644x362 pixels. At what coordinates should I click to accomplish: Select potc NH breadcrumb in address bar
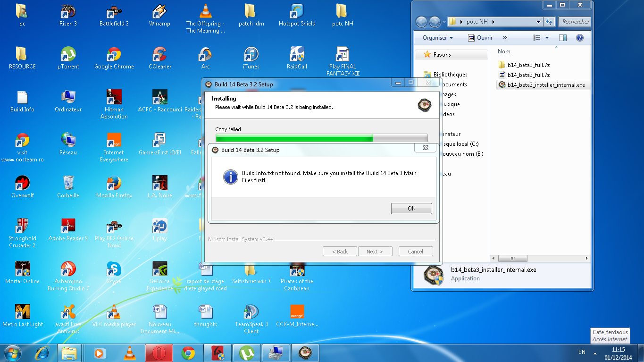click(x=477, y=22)
